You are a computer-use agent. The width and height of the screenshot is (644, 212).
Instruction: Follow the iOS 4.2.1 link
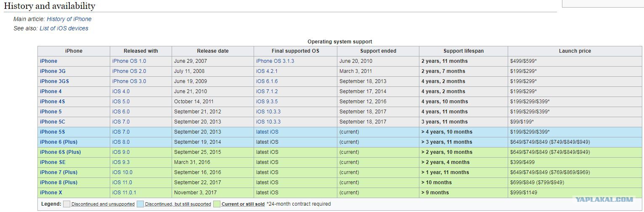(x=267, y=71)
